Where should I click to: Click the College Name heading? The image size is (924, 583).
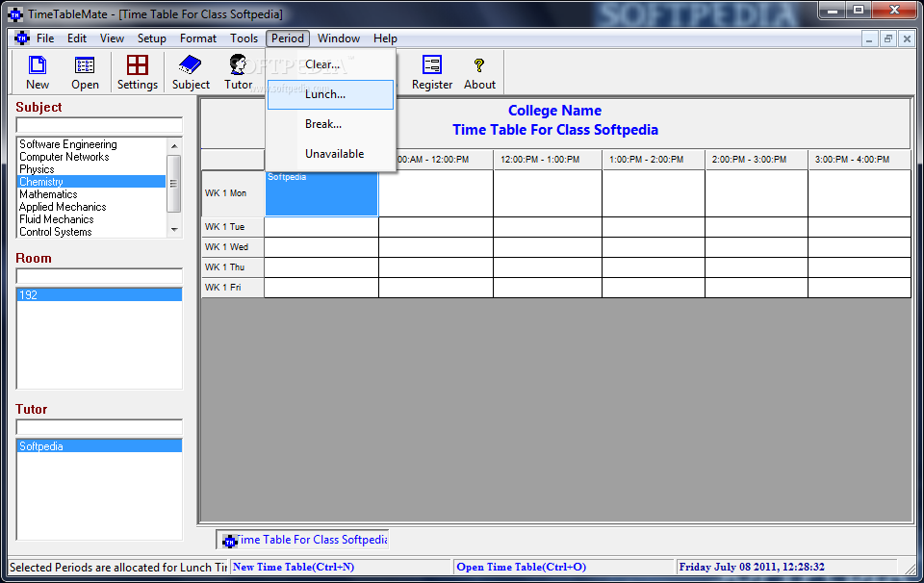pos(554,111)
